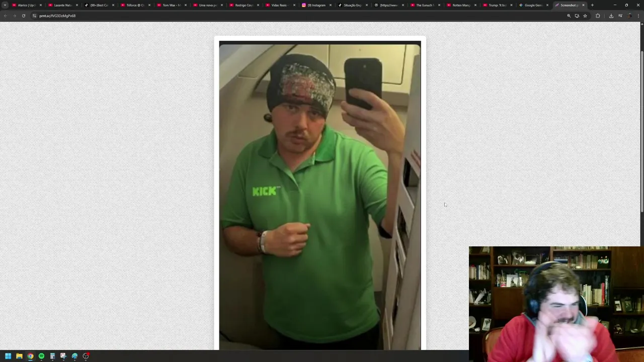Open the tab search dropdown arrow
This screenshot has width=644, height=362.
click(5, 5)
